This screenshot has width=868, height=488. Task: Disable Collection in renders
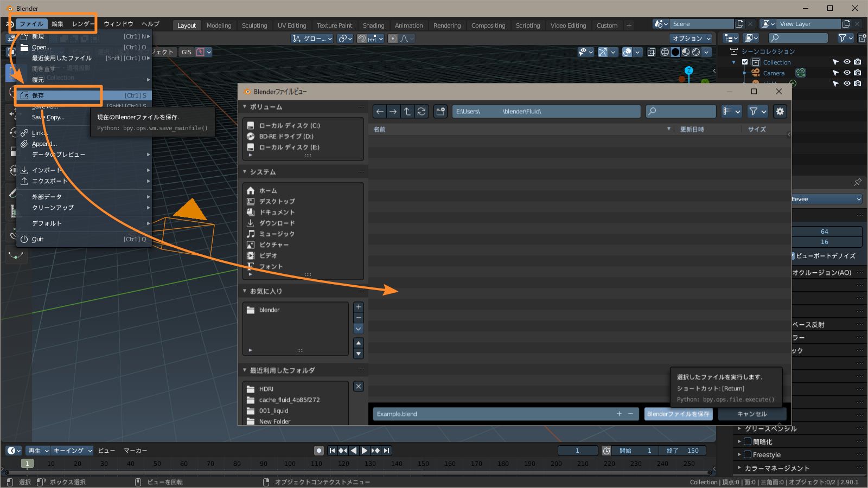tap(858, 62)
